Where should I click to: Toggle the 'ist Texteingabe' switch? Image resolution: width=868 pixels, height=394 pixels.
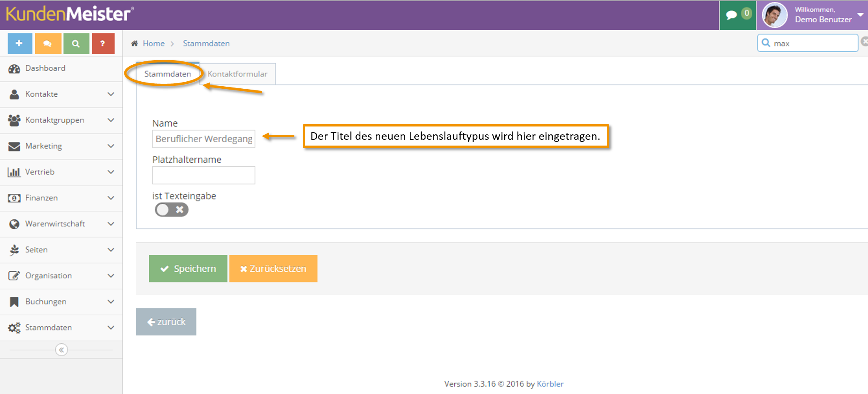tap(172, 210)
